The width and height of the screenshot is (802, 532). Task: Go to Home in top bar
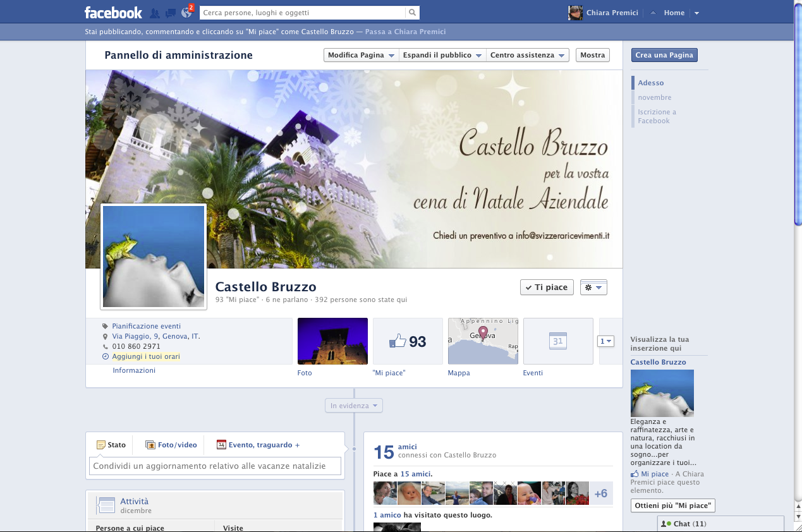pos(674,13)
